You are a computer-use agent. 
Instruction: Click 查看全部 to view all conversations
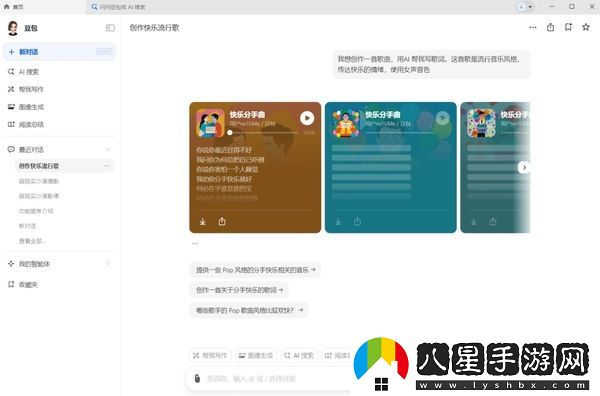point(32,241)
